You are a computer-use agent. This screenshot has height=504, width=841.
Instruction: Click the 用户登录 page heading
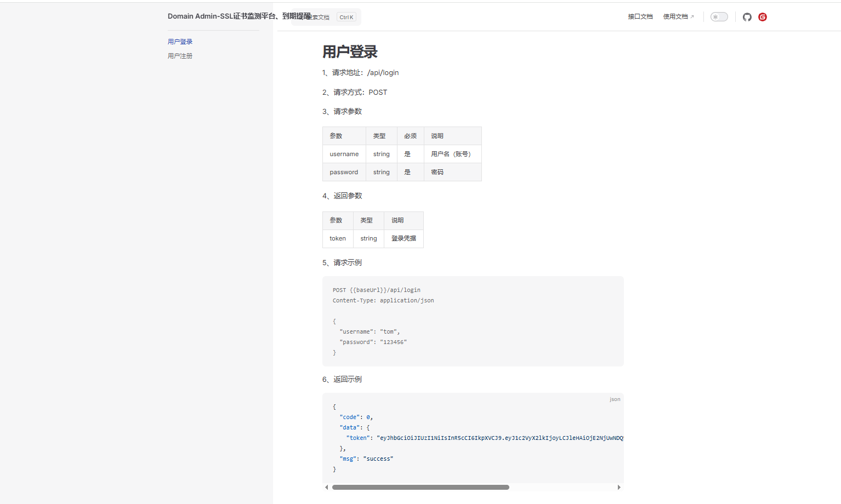click(x=350, y=52)
